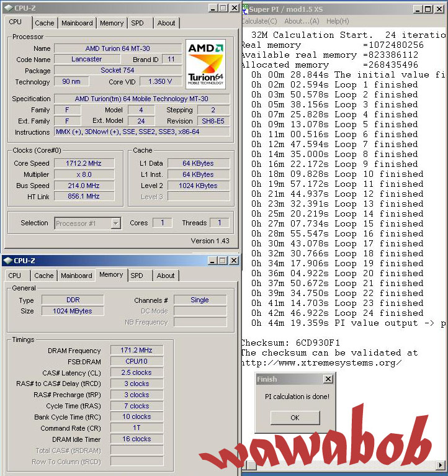Click the Core Speed value 1712.2 MHz
The height and width of the screenshot is (476, 448).
pyautogui.click(x=84, y=163)
